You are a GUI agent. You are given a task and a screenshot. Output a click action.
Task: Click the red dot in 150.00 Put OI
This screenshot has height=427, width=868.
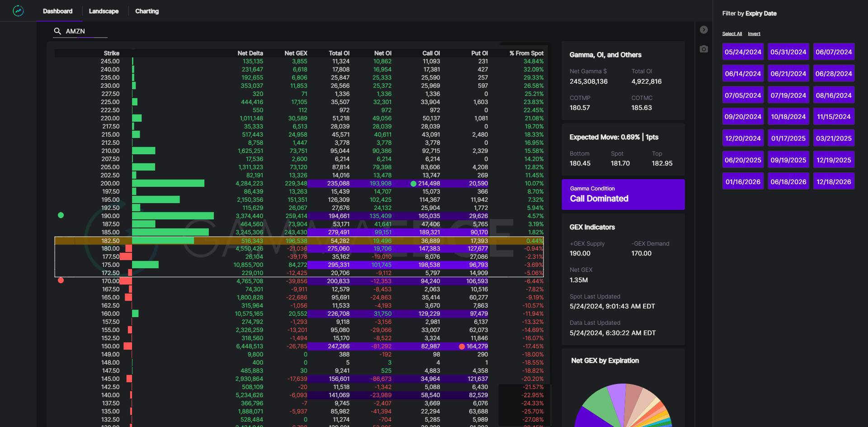click(462, 346)
